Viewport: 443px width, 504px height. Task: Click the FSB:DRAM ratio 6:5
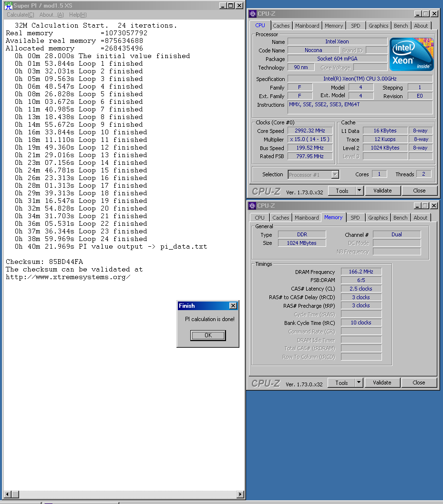[361, 280]
